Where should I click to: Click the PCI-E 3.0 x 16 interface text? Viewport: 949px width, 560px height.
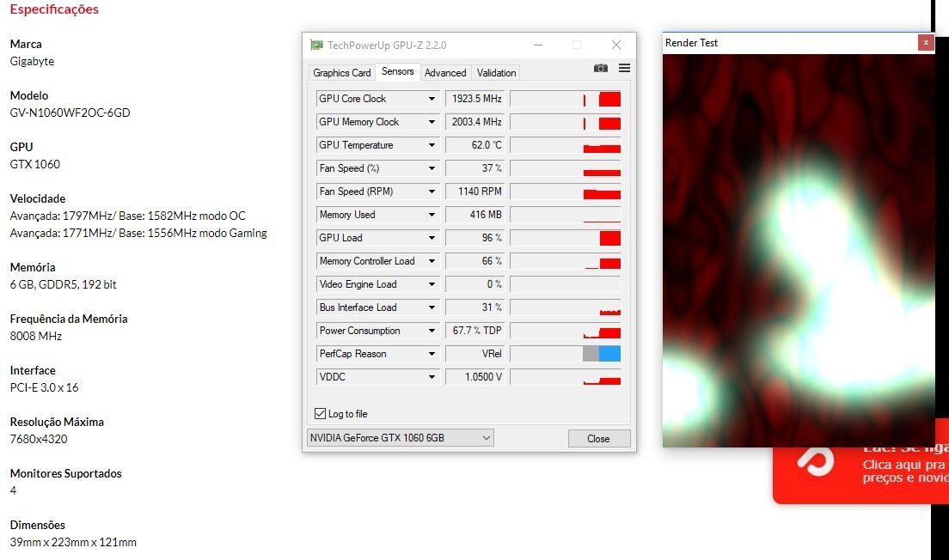(44, 387)
